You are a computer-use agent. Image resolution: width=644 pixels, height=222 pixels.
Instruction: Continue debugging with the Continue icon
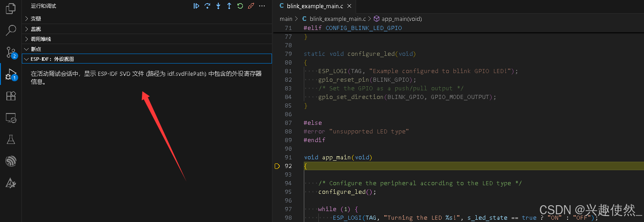pos(196,6)
